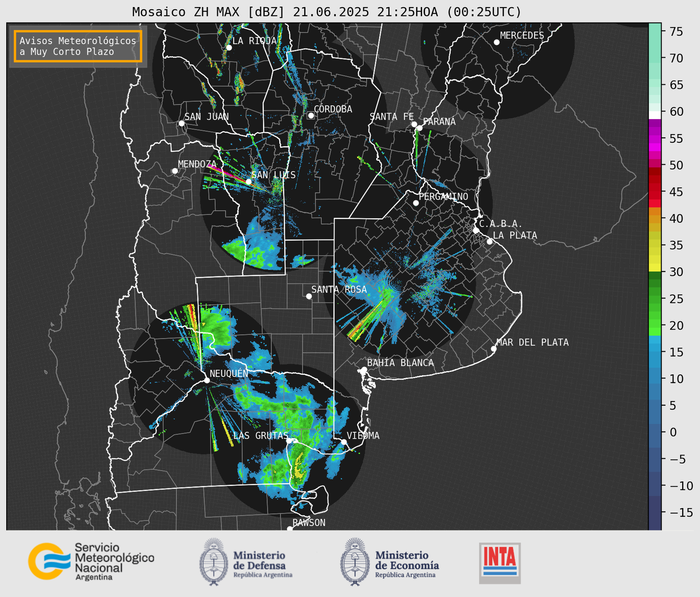
Task: Click the Avisos Meteorológicos a Muy Corto Plazo box
Action: [78, 46]
